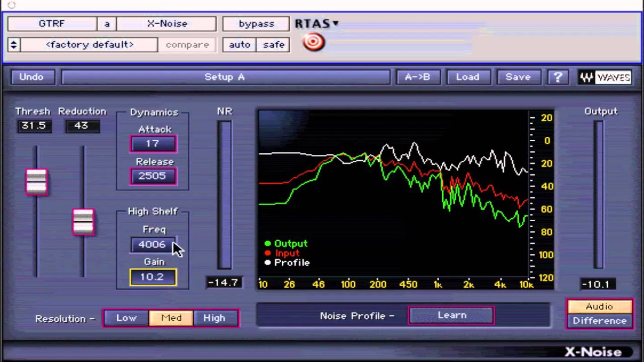Screen dimensions: 644x362
Task: Click the Reduction value field 43
Action: click(82, 126)
